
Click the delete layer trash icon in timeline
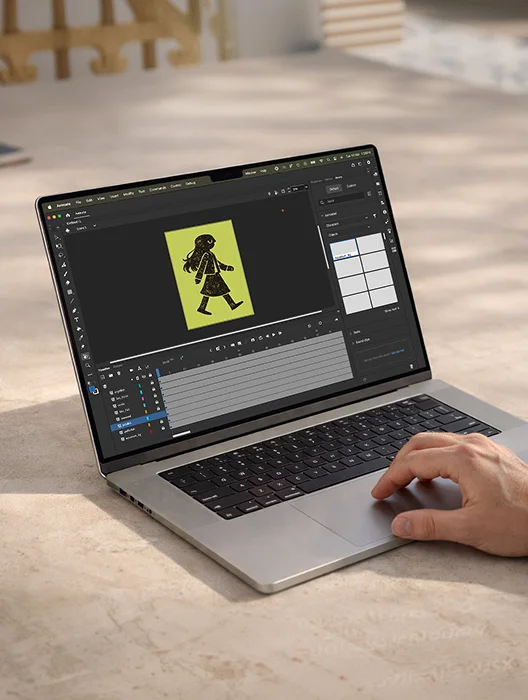coord(119,373)
